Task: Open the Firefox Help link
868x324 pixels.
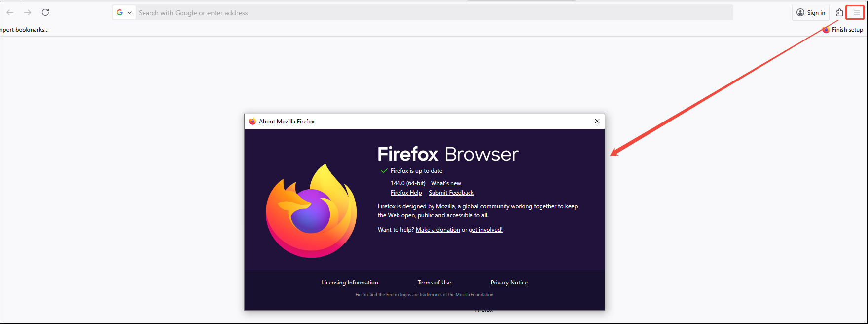Action: point(406,193)
